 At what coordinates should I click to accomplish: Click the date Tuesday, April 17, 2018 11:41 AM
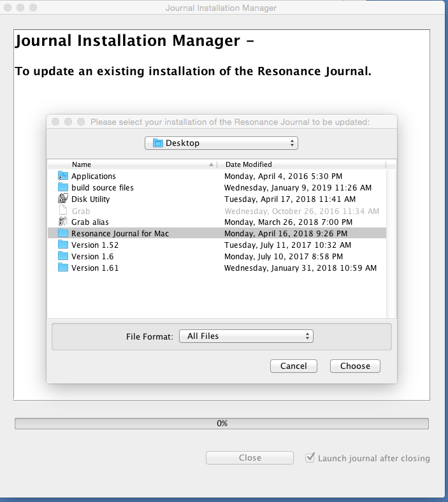pos(290,199)
